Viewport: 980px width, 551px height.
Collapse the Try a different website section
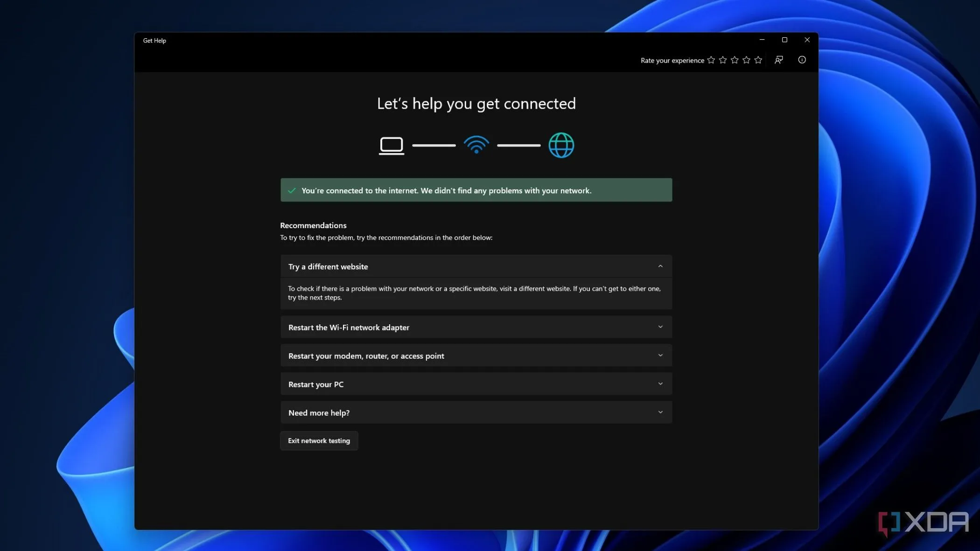(x=660, y=266)
